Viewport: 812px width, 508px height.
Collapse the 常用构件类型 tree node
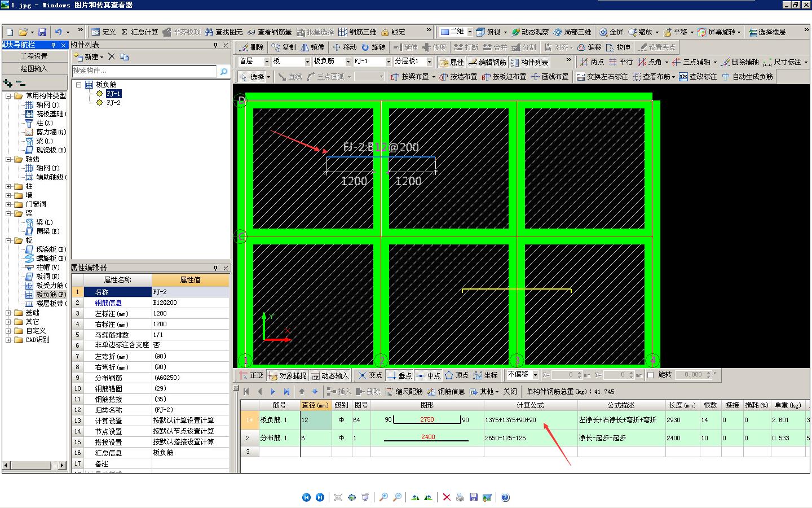tap(8, 96)
